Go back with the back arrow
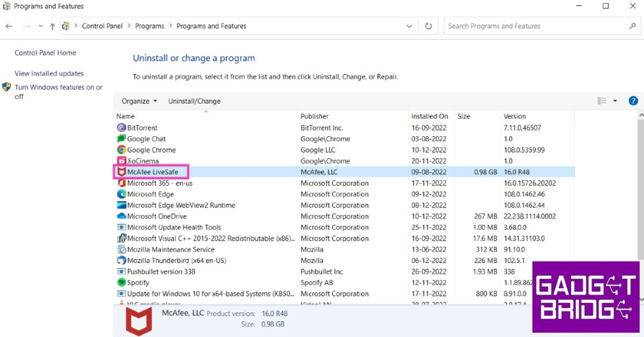Screen dimensions: 644x337 9,26
